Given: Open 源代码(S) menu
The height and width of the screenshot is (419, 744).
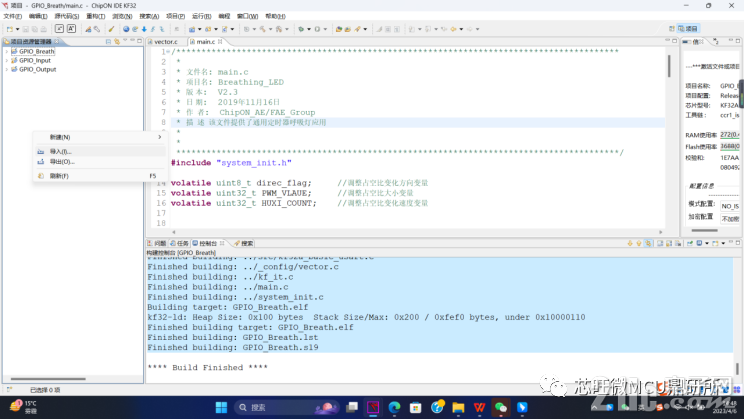Looking at the screenshot, I should pos(66,16).
